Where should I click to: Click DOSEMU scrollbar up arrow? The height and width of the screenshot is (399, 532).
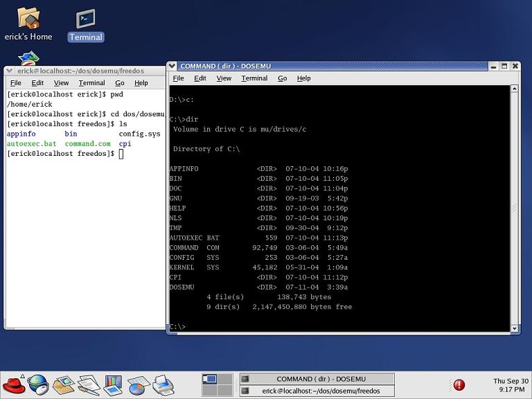tap(515, 89)
